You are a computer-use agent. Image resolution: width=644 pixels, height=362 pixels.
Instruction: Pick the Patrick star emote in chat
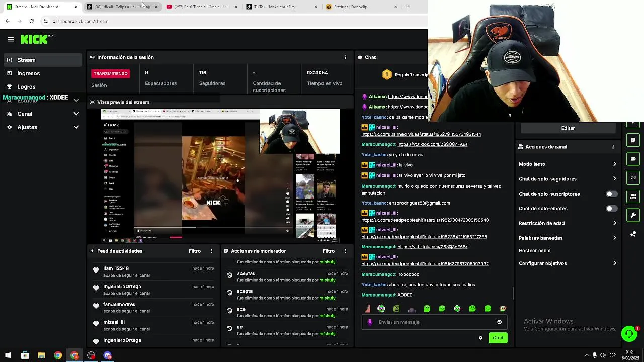click(x=367, y=309)
